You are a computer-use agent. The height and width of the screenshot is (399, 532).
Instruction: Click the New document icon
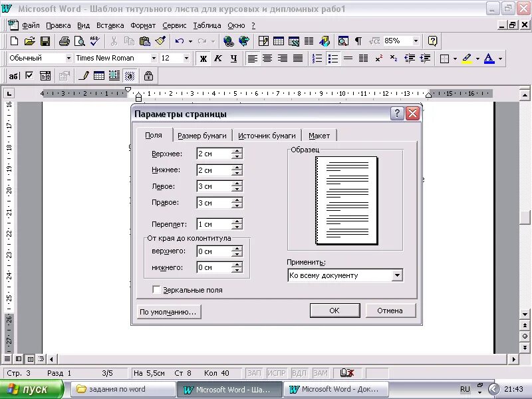[x=14, y=41]
